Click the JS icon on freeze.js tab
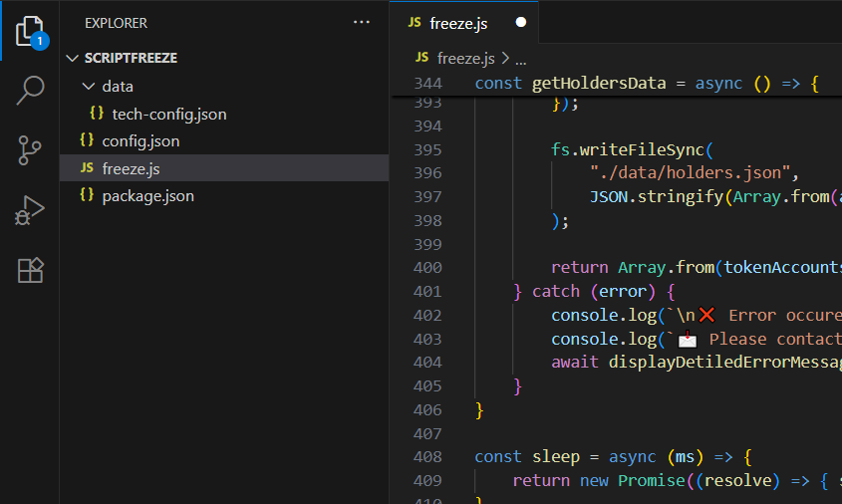This screenshot has width=842, height=504. pyautogui.click(x=415, y=22)
